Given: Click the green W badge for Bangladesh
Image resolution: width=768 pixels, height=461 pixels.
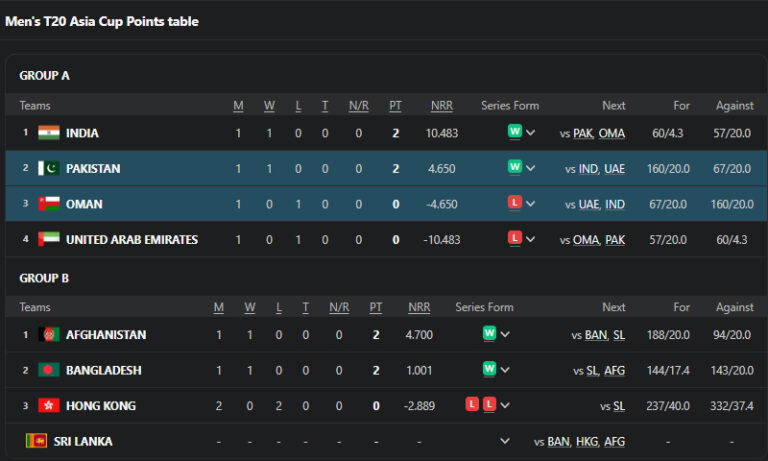Looking at the screenshot, I should [x=489, y=369].
